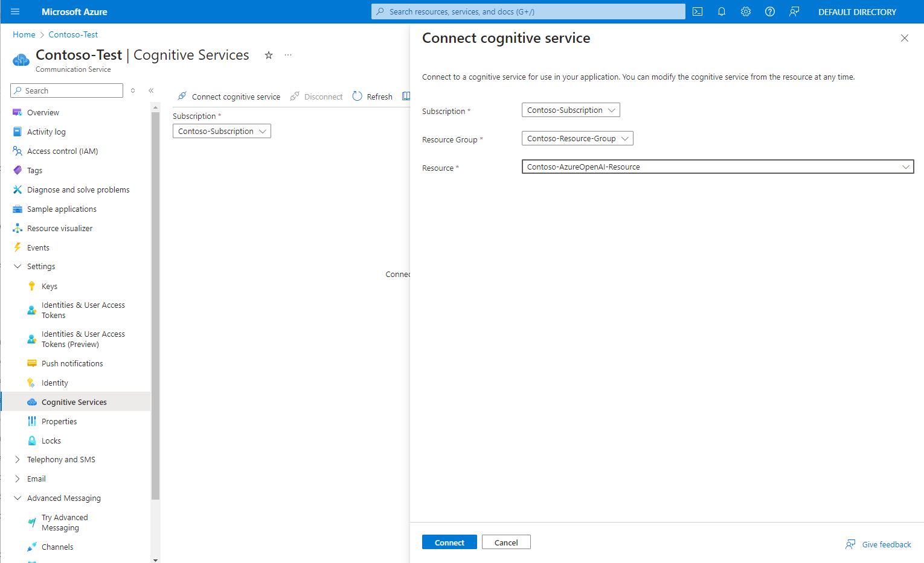Favorite the Contoso-Test resource with the star
Screen dimensions: 924x563
(x=269, y=55)
